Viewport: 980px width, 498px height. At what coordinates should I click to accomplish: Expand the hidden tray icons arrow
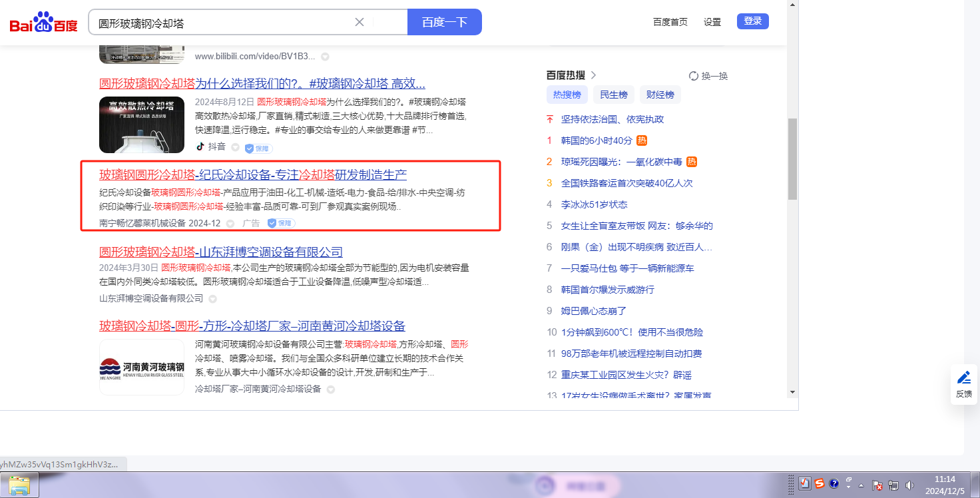[x=861, y=485]
